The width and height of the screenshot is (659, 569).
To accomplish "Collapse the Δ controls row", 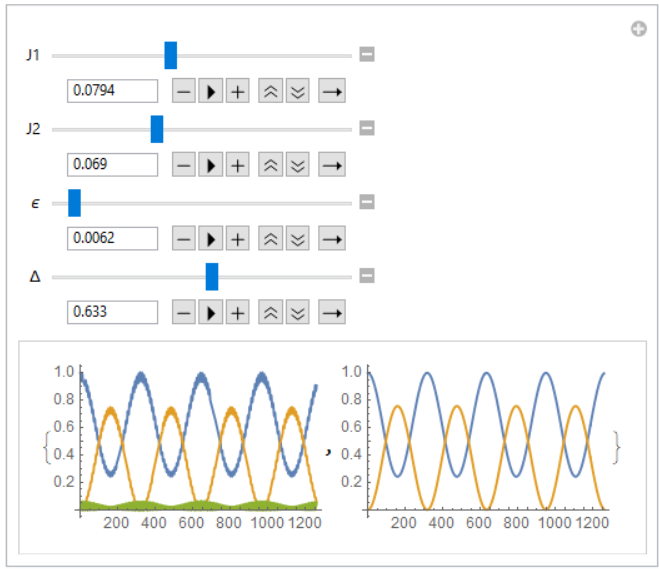I will coord(367,276).
